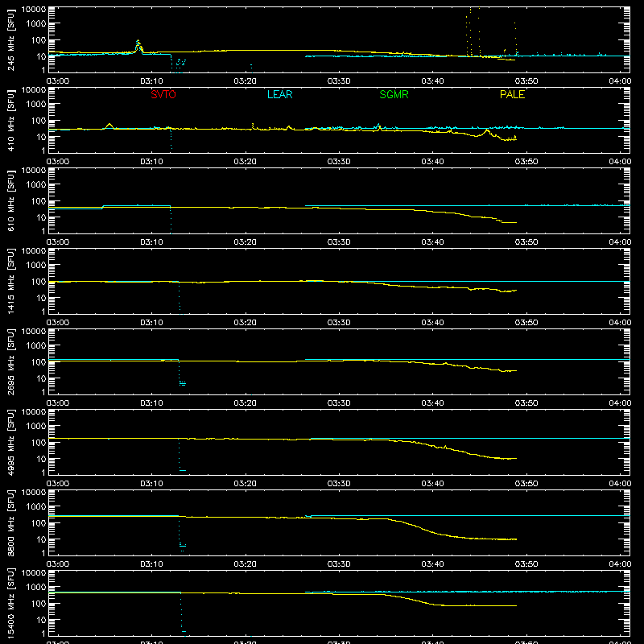
Task: Click 03:10 tick under the 245 MHz plot
Action: [151, 81]
